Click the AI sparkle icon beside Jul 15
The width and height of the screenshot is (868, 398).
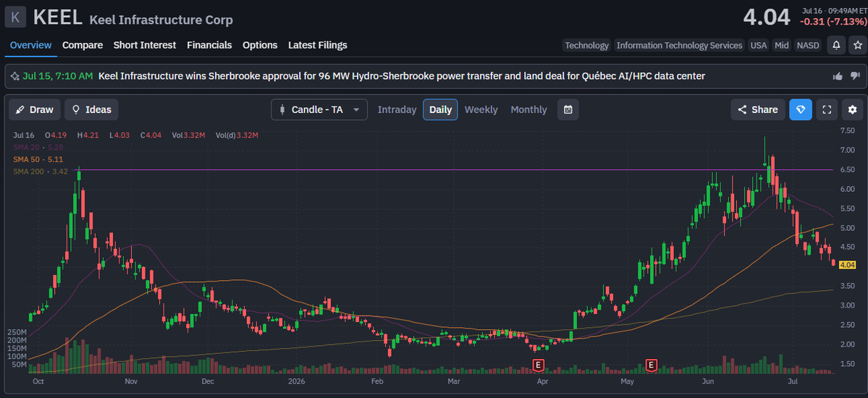pyautogui.click(x=15, y=76)
